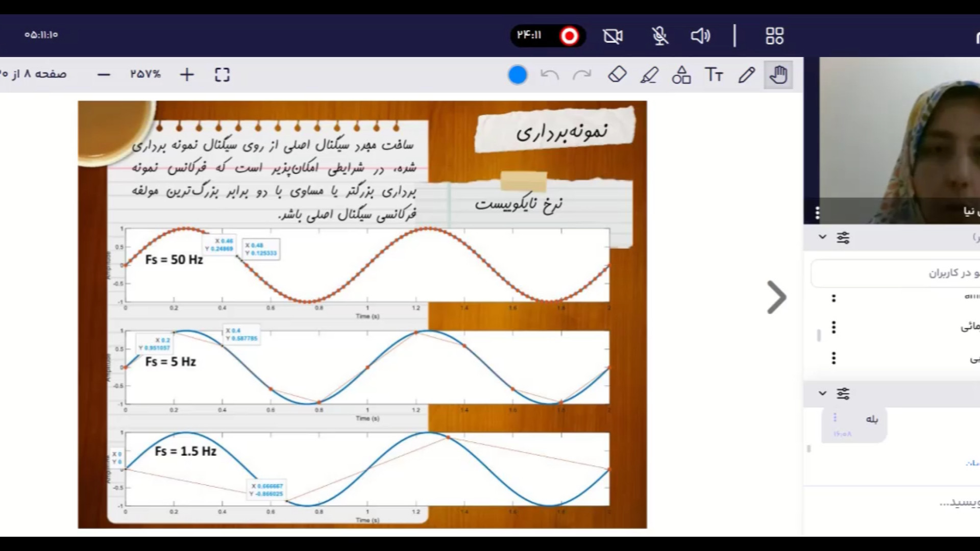Select the highlighter marker tool
The height and width of the screenshot is (551, 980).
click(x=649, y=75)
